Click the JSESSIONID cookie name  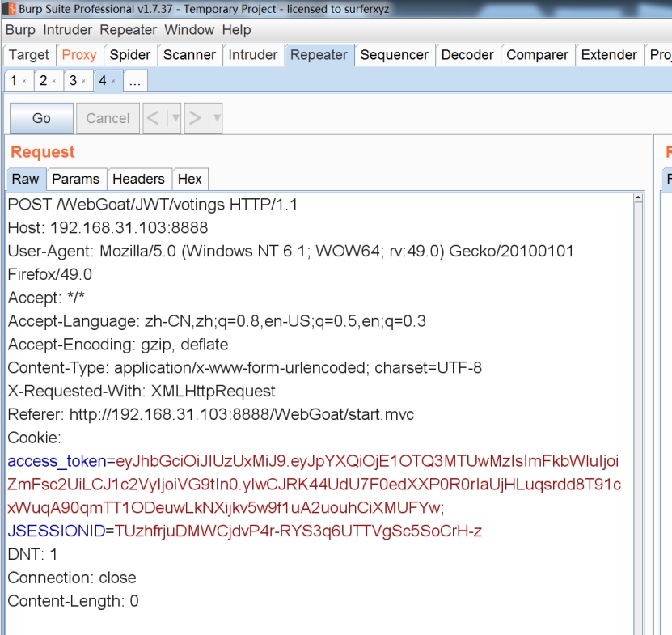[x=57, y=531]
